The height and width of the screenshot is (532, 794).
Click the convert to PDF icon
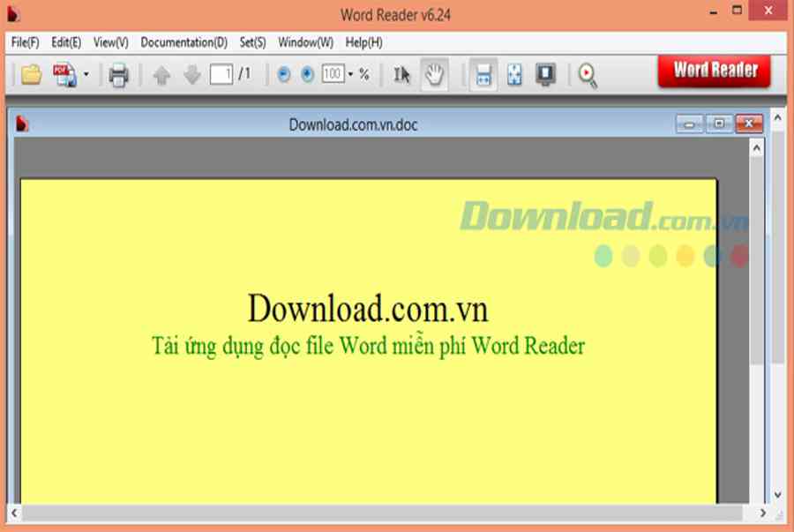point(64,75)
